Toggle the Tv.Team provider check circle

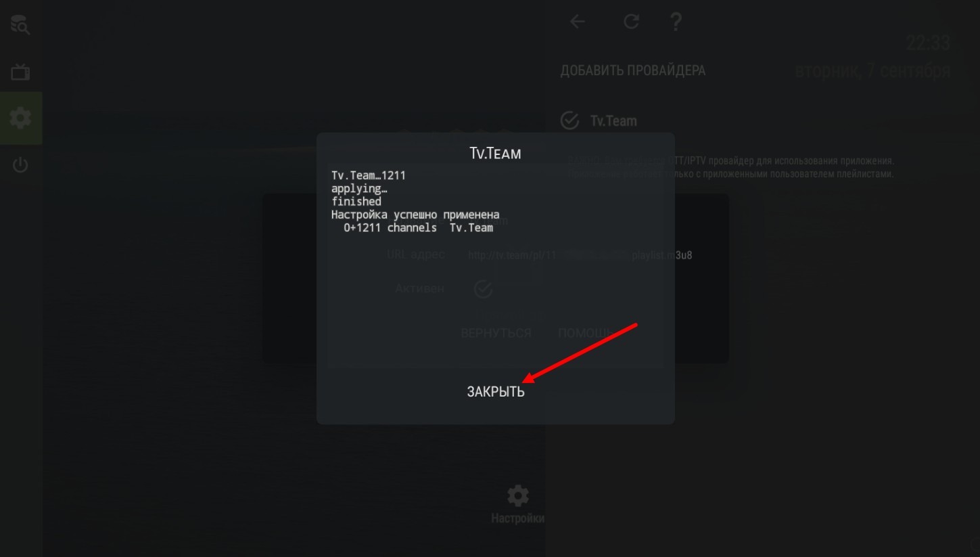coord(570,120)
